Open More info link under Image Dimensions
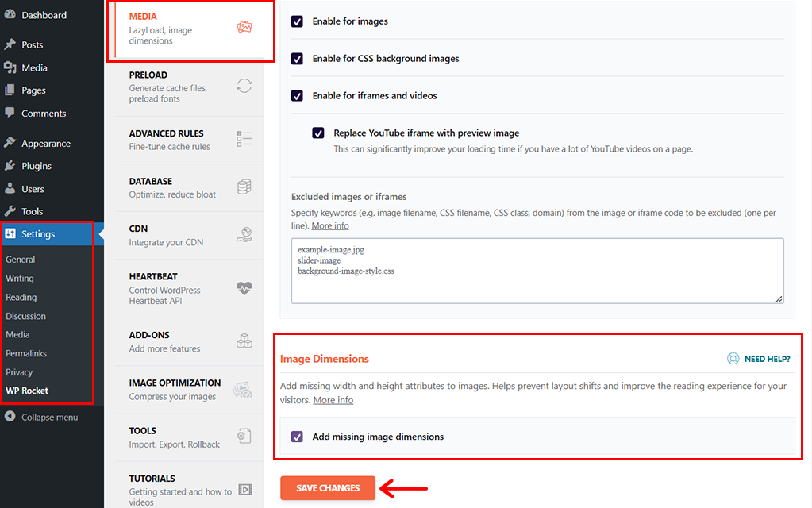 tap(333, 400)
